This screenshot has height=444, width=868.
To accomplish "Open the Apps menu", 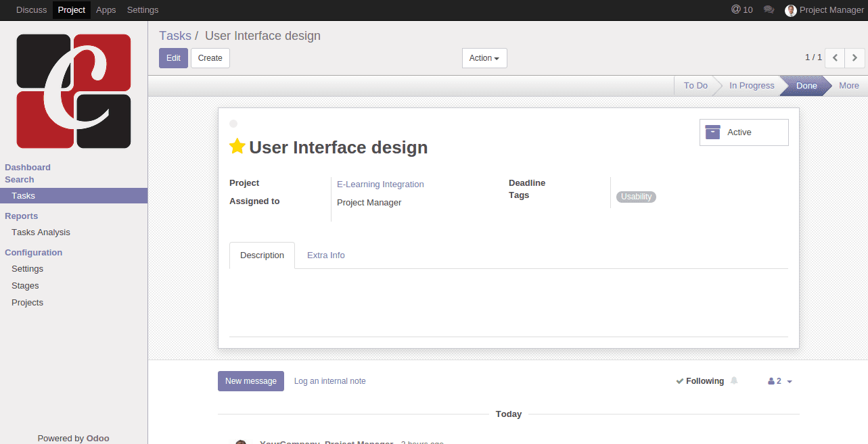I will click(x=106, y=10).
